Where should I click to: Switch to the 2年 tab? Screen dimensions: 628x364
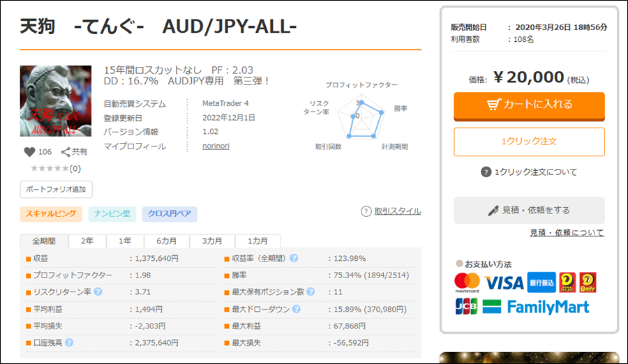pyautogui.click(x=87, y=241)
